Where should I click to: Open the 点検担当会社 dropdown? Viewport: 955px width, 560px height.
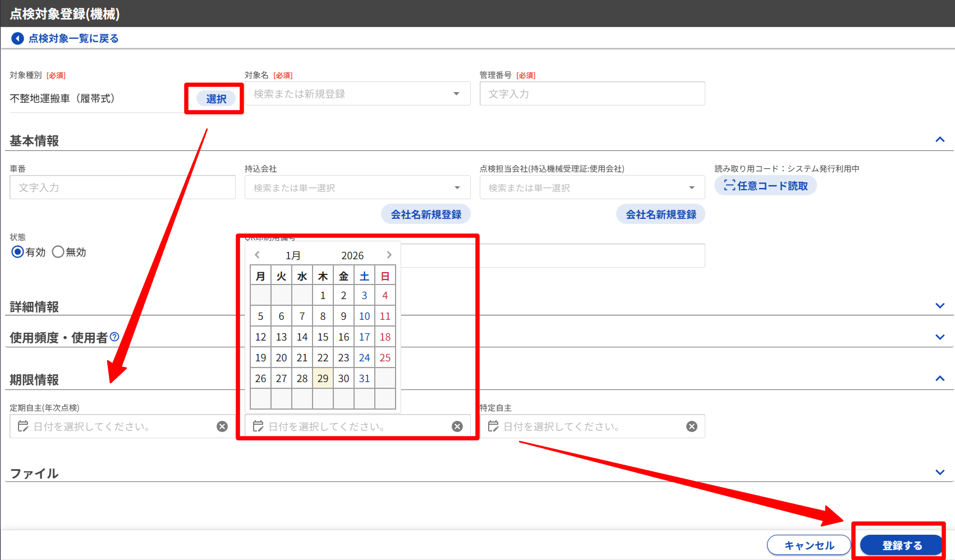[692, 187]
